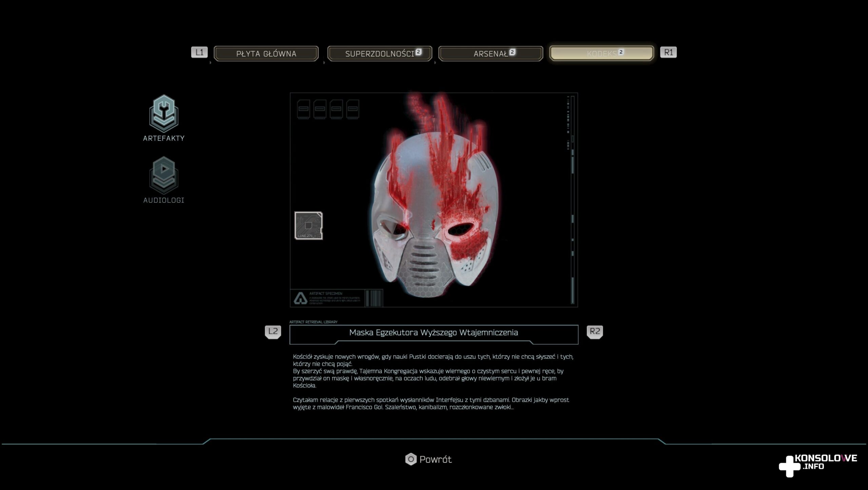Switch to the PŁYTA GŁÓWNA tab
868x490 pixels.
(x=266, y=54)
